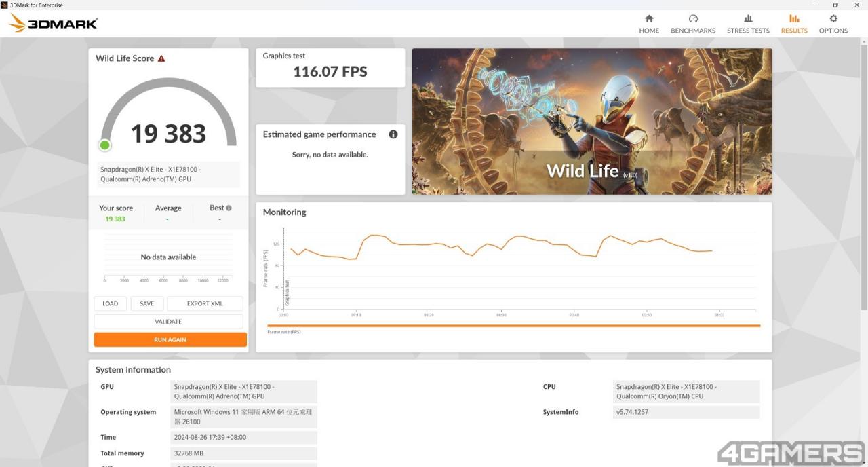868x467 pixels.
Task: Click the GPU value in System information
Action: pos(244,392)
